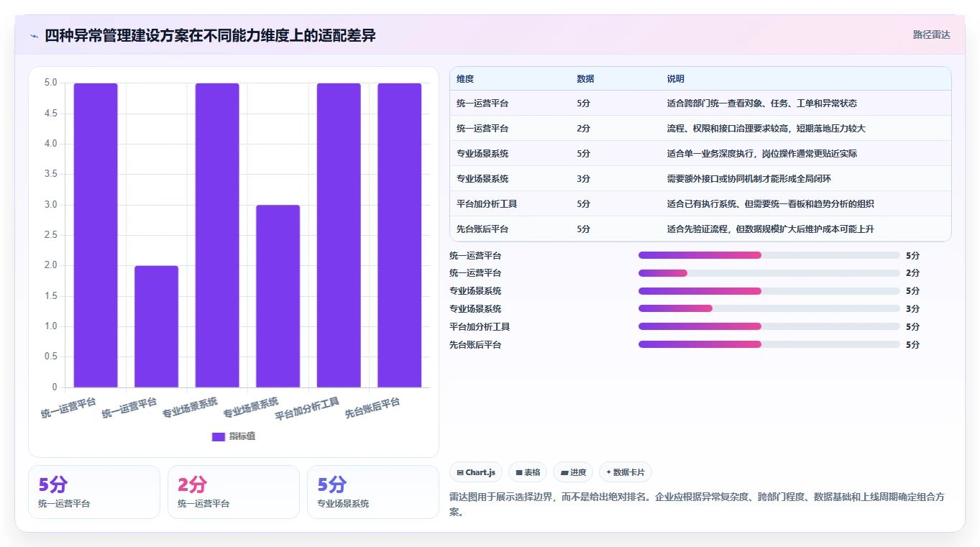The image size is (980, 547).
Task: Click the 先台账后平台 x-axis label
Action: pyautogui.click(x=372, y=408)
